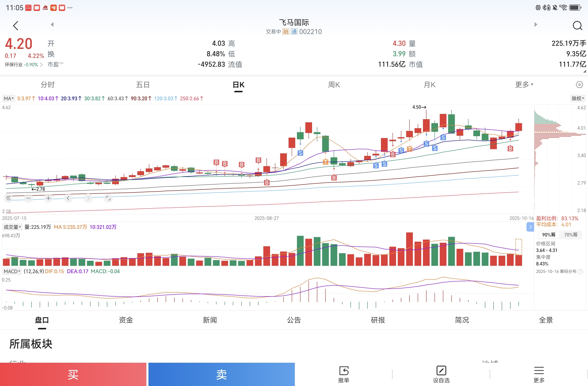This screenshot has height=386, width=588.
Task: Enter fullscreen chart mode icon
Action: pos(108,198)
